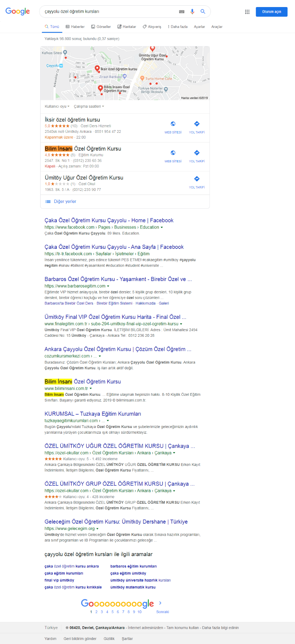
Task: Expand arrow next to facebook.com Education result URL
Action: coord(162,227)
